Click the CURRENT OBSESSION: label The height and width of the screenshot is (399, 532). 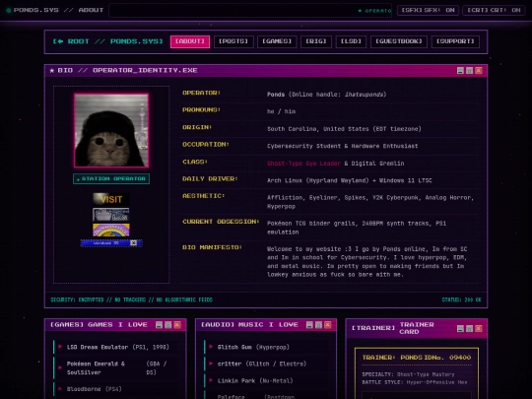pos(221,222)
